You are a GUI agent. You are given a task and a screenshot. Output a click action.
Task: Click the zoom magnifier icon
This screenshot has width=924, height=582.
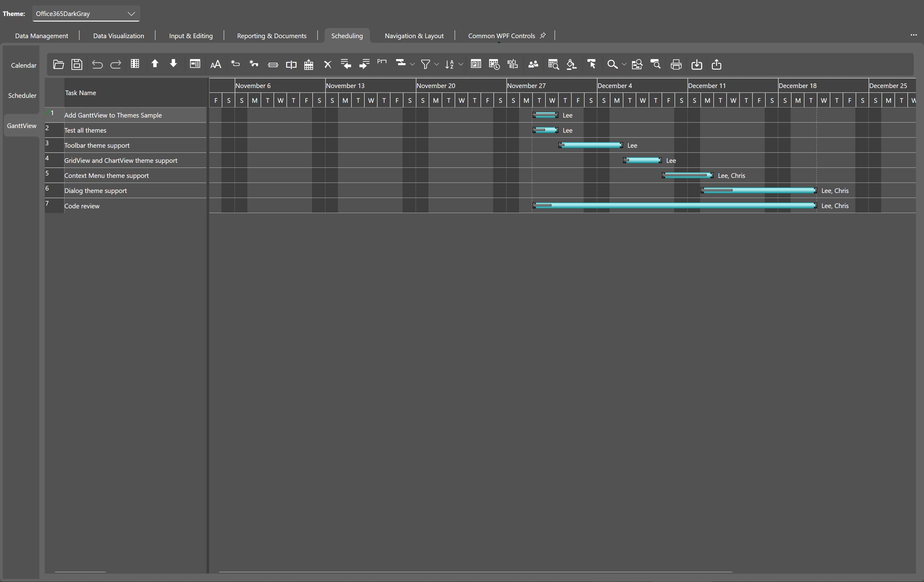tap(612, 64)
